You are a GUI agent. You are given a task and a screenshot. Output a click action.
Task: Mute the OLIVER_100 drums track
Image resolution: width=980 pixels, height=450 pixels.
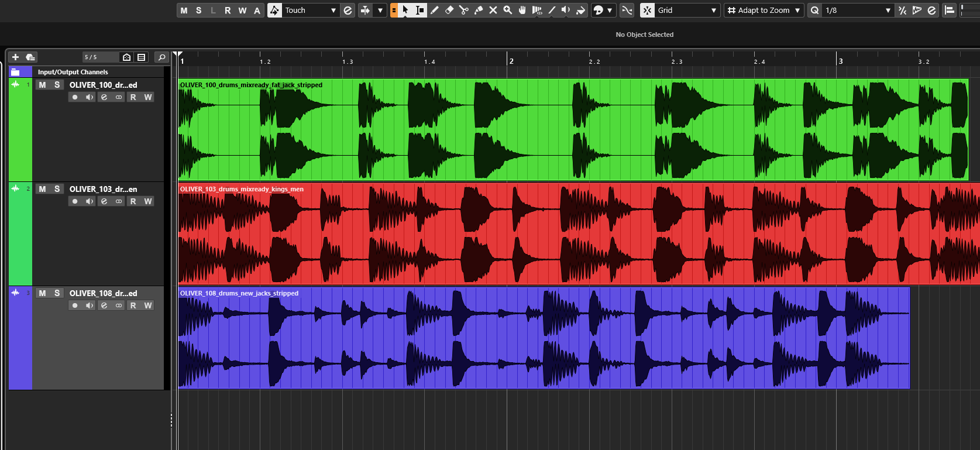pos(42,85)
